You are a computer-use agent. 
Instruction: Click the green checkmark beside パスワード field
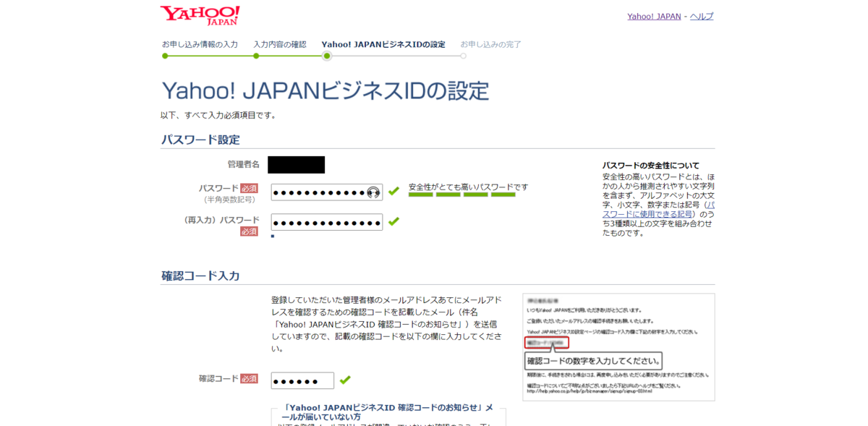(x=393, y=191)
